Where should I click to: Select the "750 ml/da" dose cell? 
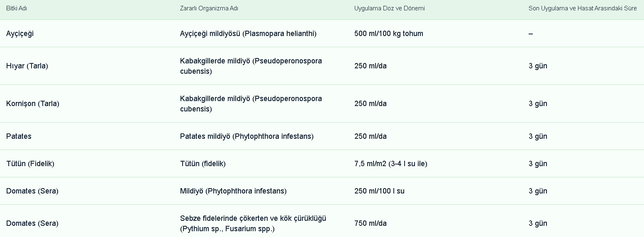(371, 223)
